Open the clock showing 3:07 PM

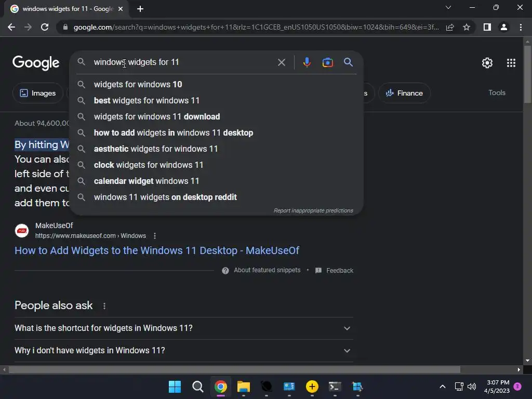coord(497,387)
